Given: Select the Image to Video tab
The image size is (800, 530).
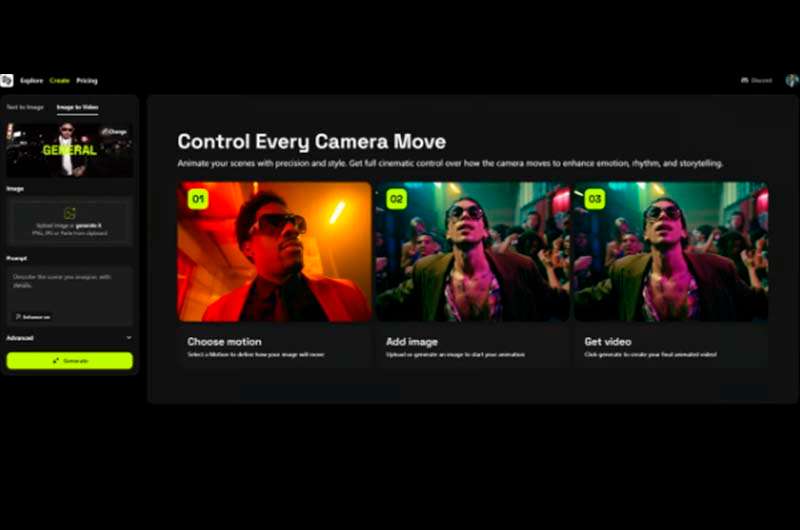Looking at the screenshot, I should [78, 107].
